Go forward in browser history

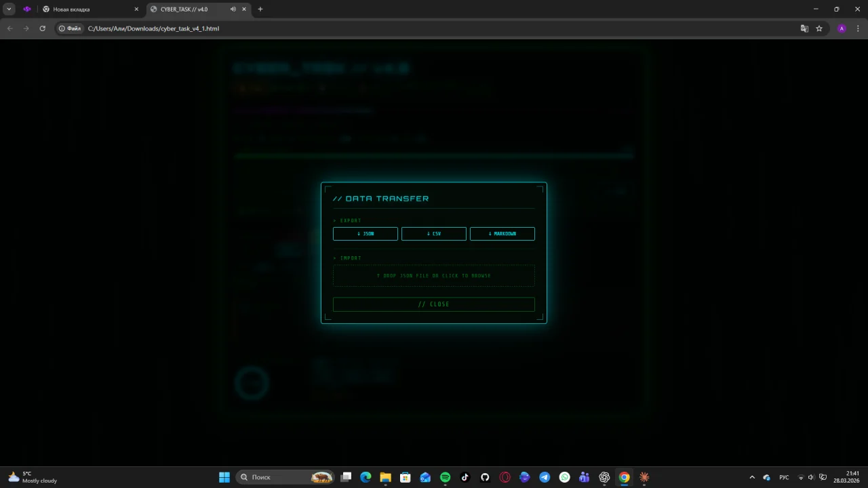pos(26,28)
